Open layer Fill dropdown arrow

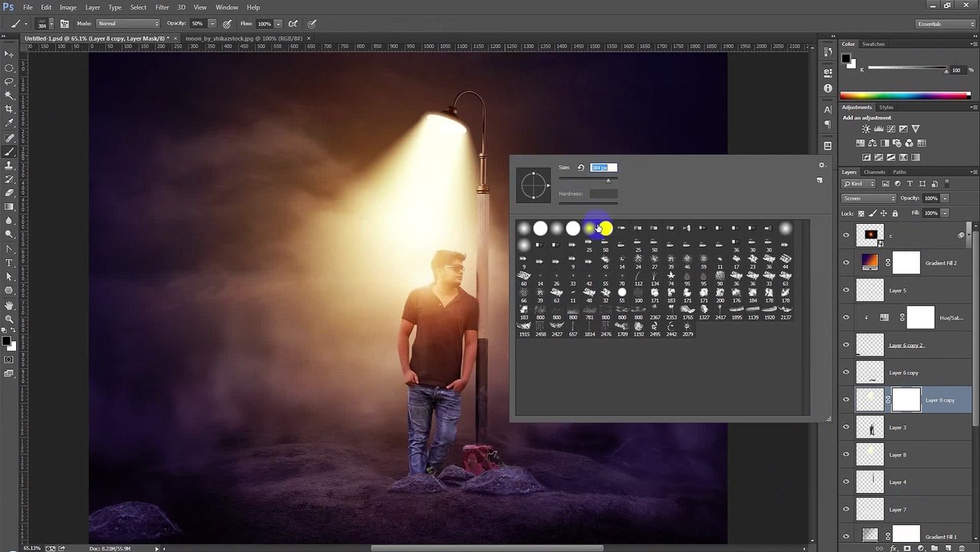click(x=945, y=212)
